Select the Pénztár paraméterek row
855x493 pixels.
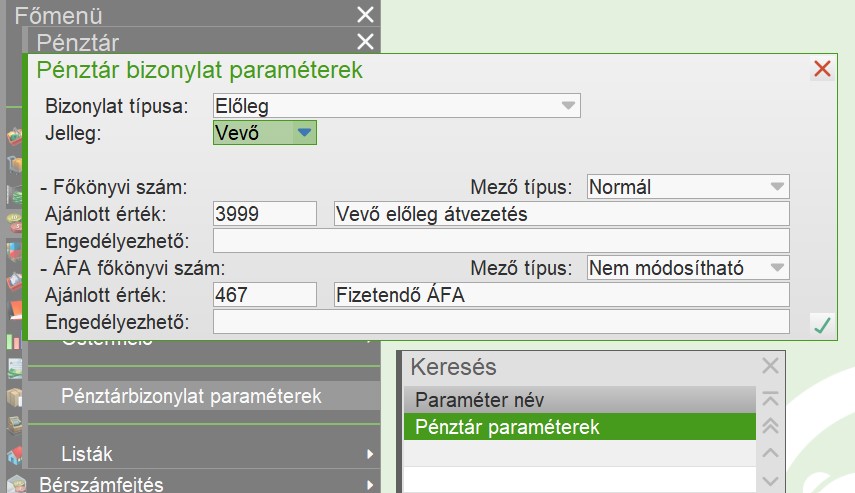578,427
